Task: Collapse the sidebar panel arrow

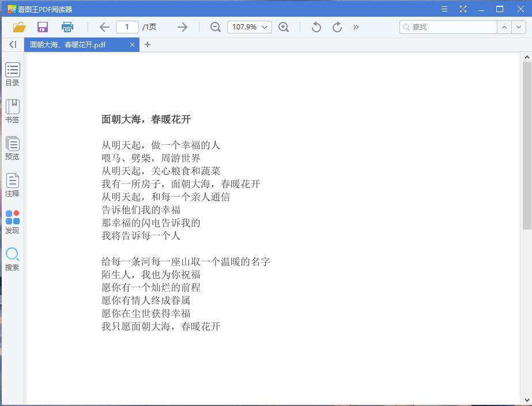Action: click(13, 44)
